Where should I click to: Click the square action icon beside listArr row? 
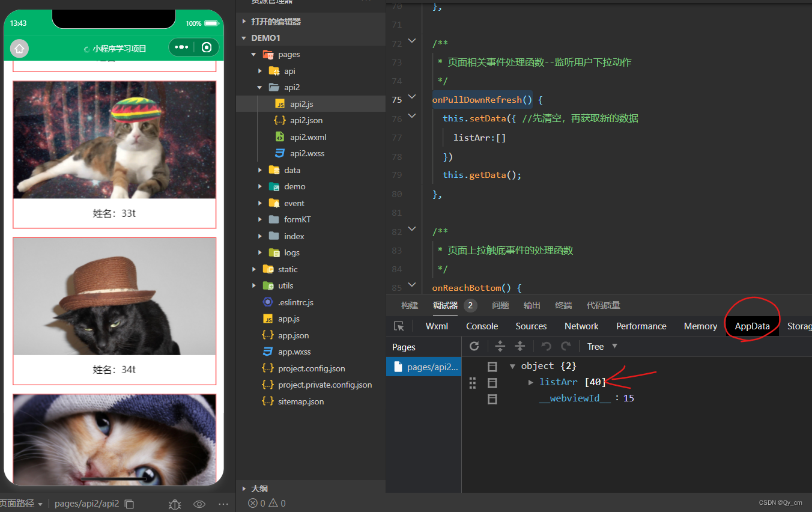[x=492, y=383]
